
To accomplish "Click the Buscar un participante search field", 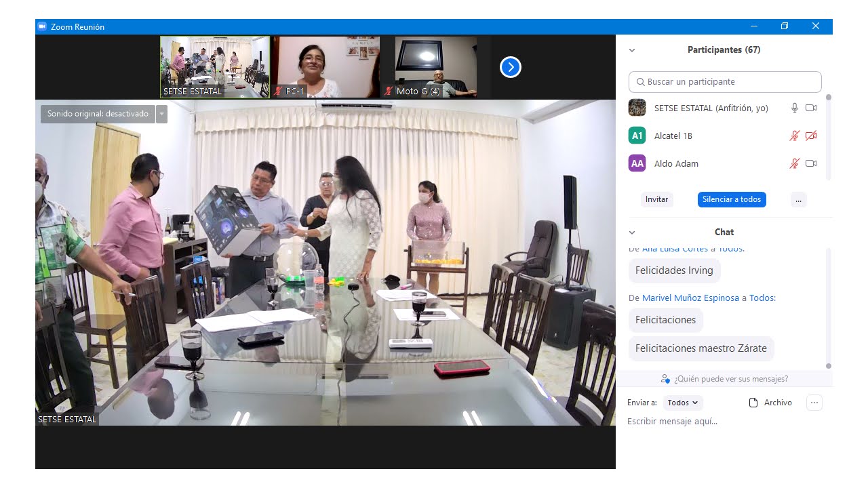I will tap(725, 82).
